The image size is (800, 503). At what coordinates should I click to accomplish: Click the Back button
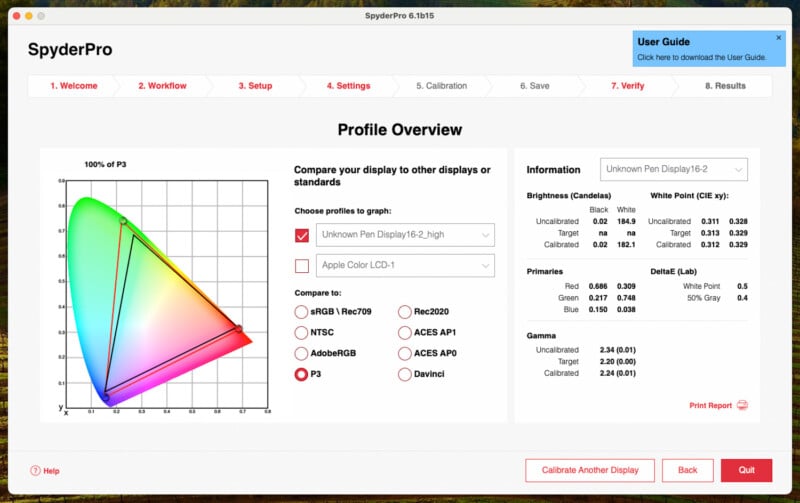tap(687, 470)
